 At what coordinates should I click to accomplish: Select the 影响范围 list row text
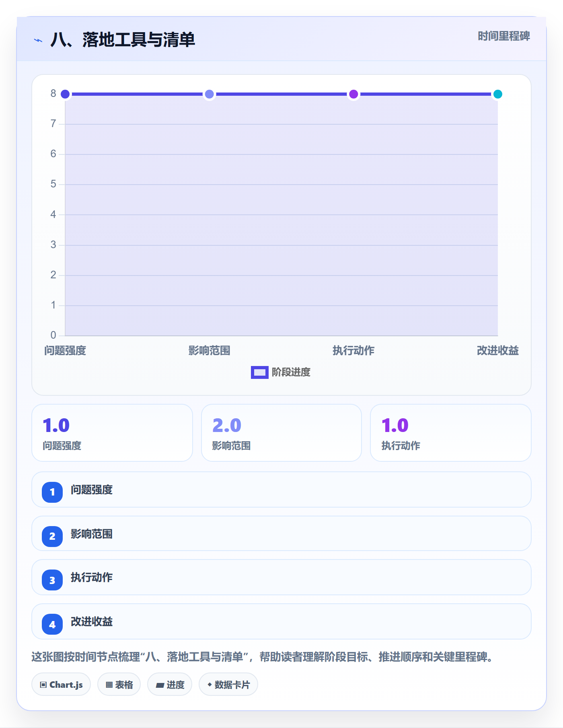point(92,534)
